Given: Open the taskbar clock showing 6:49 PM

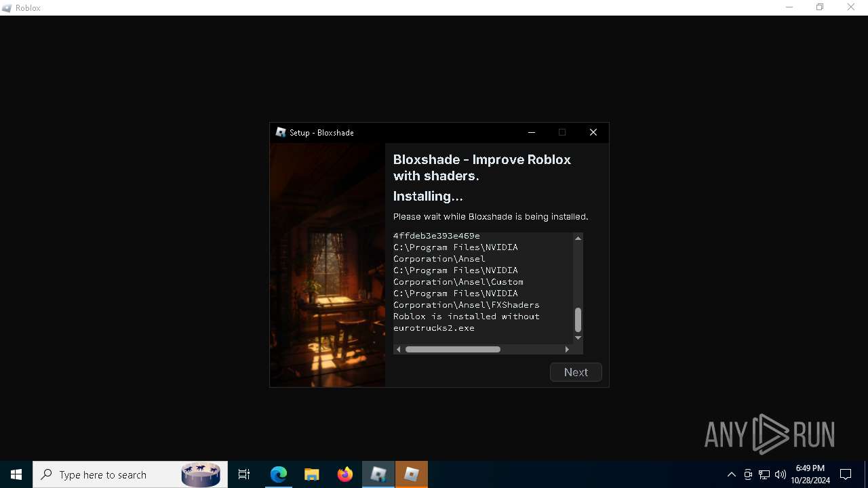Looking at the screenshot, I should click(x=810, y=474).
